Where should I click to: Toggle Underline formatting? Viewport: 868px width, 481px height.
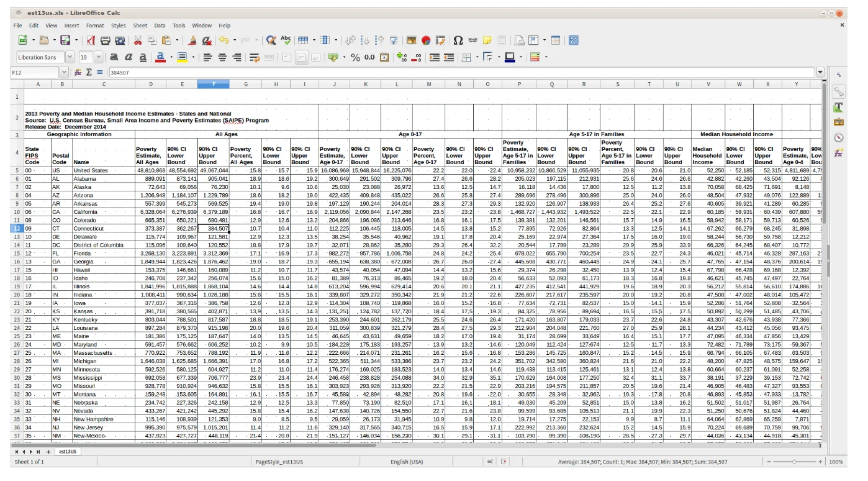[x=143, y=57]
